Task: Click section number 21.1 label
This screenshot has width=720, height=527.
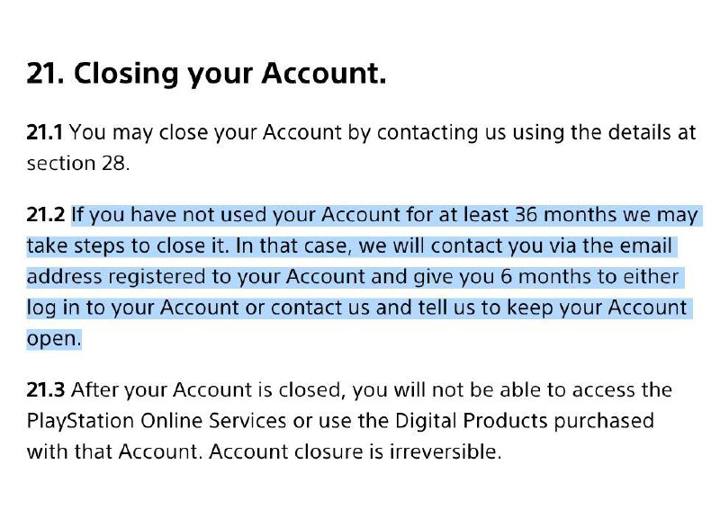Action: click(x=45, y=133)
